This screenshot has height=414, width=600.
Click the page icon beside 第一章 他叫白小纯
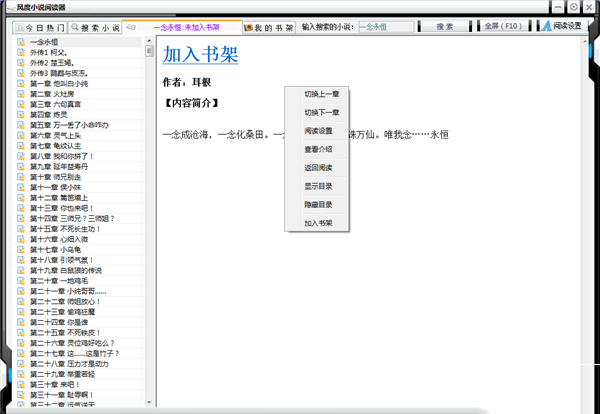tap(21, 83)
